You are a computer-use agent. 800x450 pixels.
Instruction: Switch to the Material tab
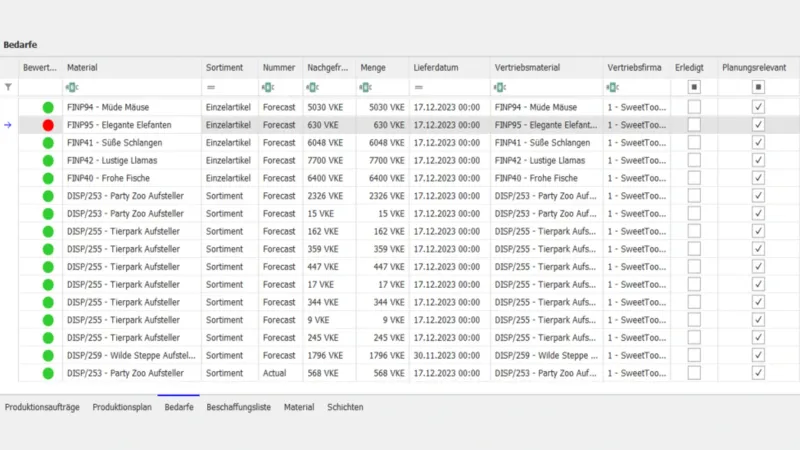click(x=299, y=407)
